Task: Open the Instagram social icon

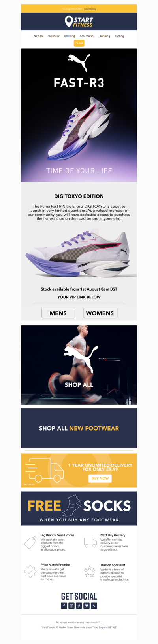Action: click(x=71, y=606)
